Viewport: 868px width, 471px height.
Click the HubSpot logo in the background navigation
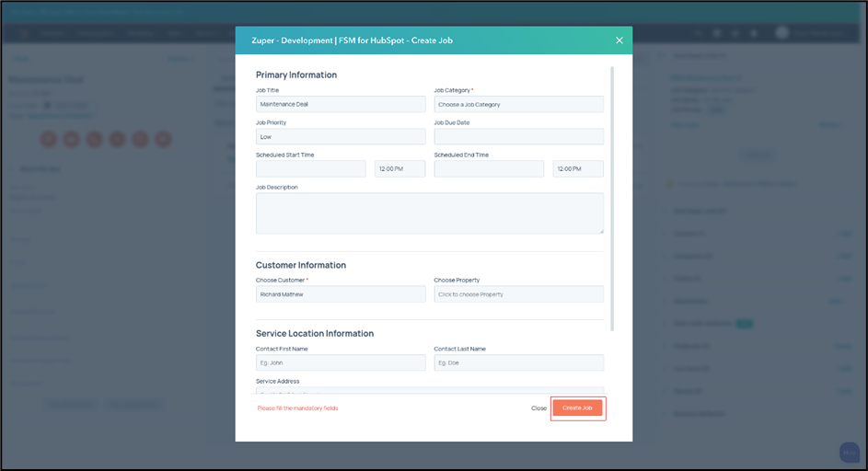click(24, 33)
